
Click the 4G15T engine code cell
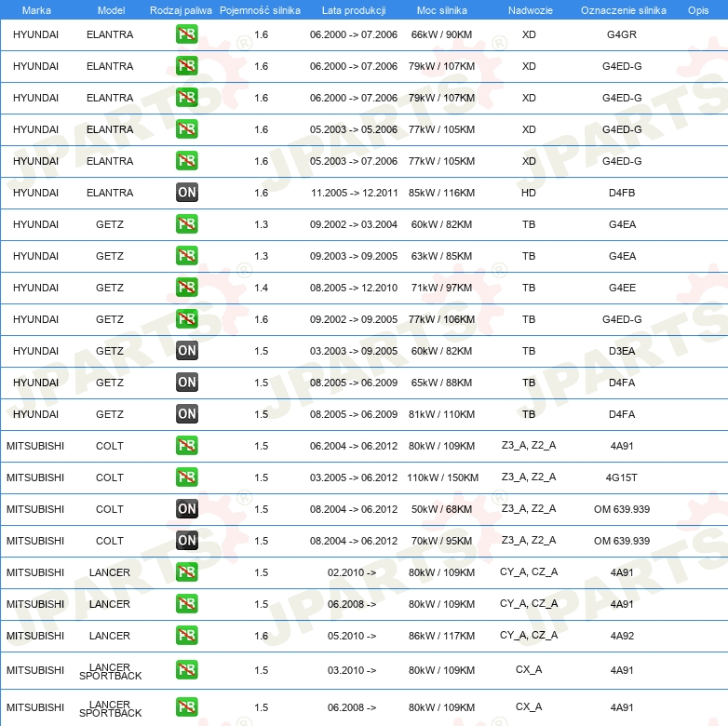pos(622,478)
